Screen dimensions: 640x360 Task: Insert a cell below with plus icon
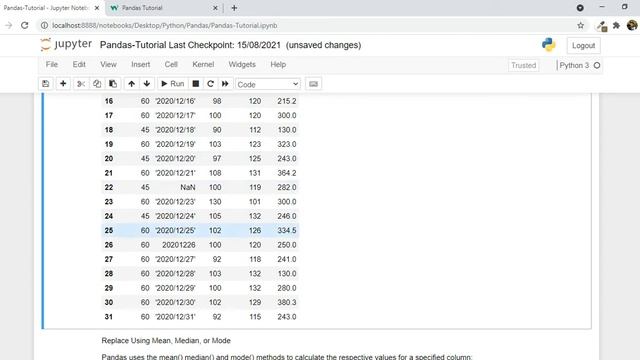pyautogui.click(x=63, y=84)
